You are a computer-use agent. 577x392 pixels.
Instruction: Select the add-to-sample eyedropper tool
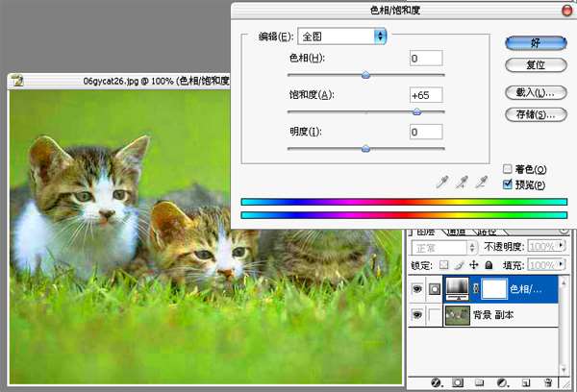point(462,182)
